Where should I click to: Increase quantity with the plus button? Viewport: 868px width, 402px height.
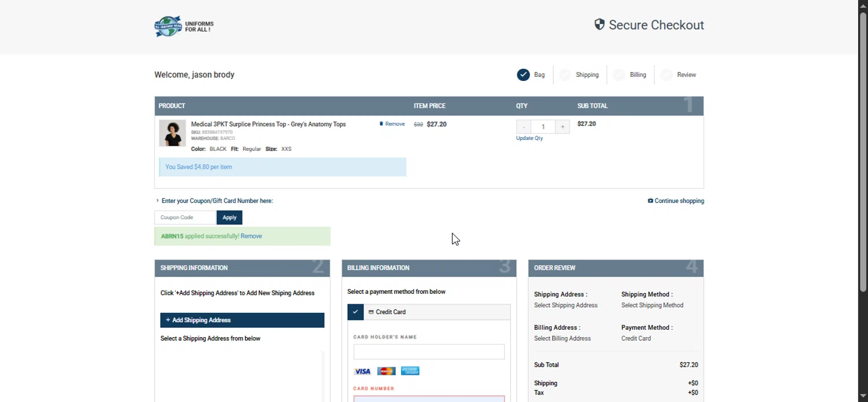point(562,127)
